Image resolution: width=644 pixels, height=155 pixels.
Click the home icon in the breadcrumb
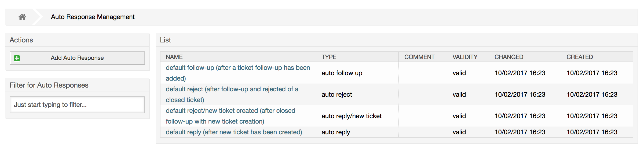coord(23,17)
